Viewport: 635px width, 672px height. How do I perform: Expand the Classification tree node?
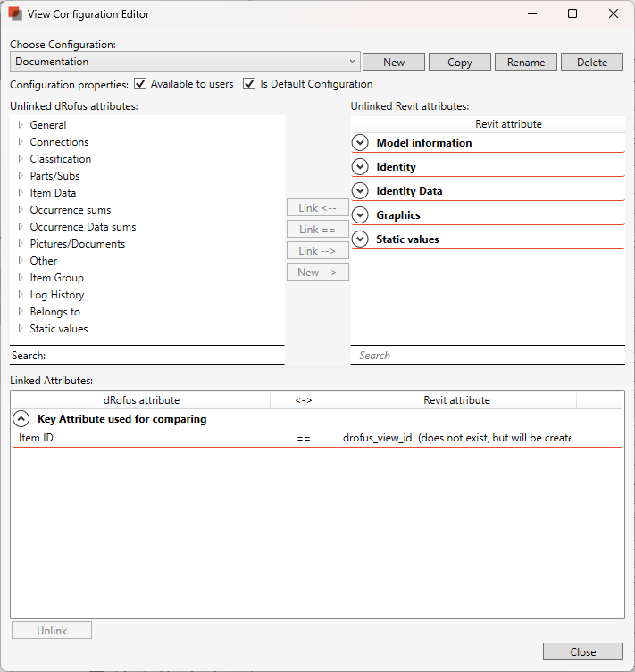point(21,159)
